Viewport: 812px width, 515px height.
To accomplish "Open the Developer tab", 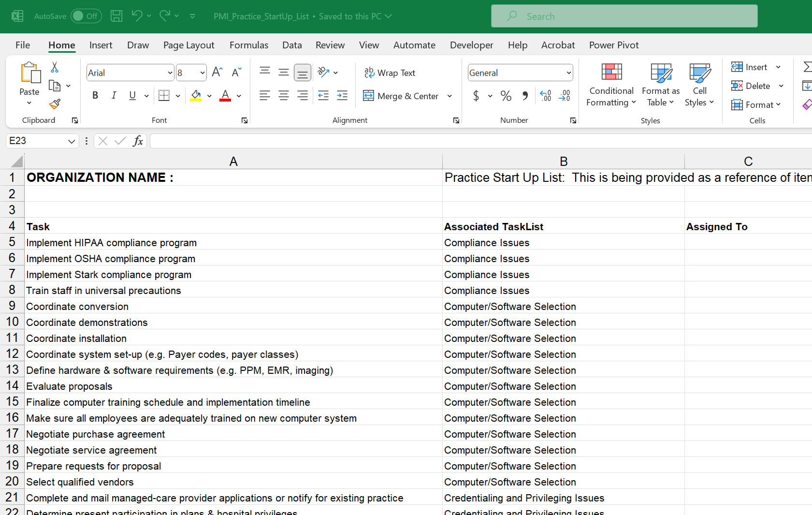I will [471, 45].
